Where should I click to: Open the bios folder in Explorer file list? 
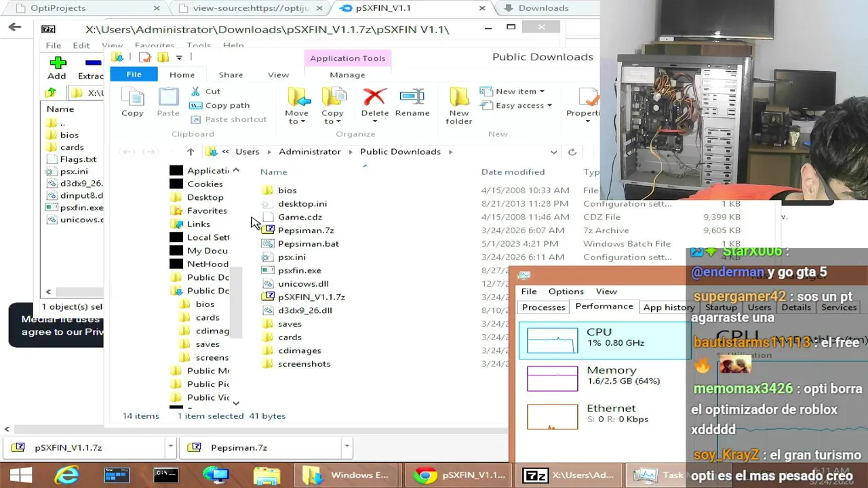coord(287,190)
